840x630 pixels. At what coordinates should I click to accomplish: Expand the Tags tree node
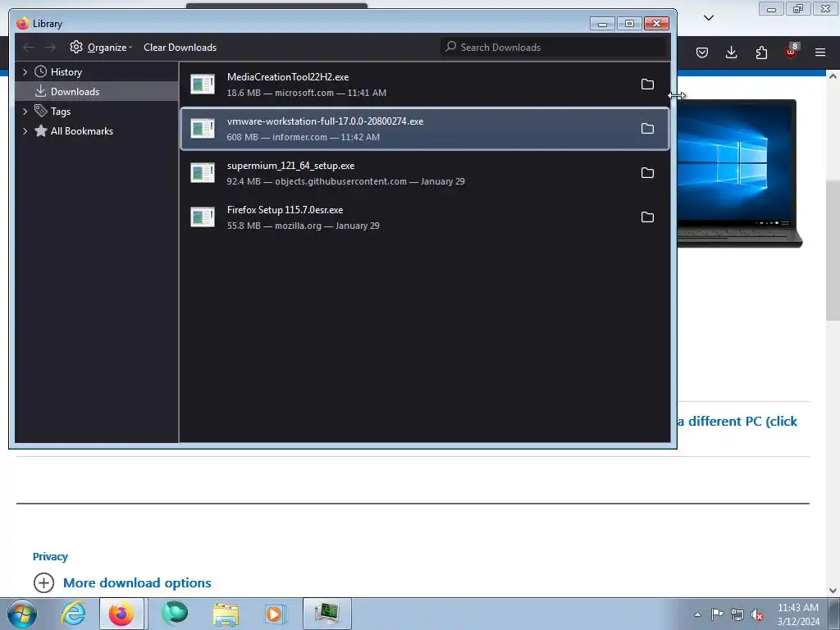click(25, 112)
